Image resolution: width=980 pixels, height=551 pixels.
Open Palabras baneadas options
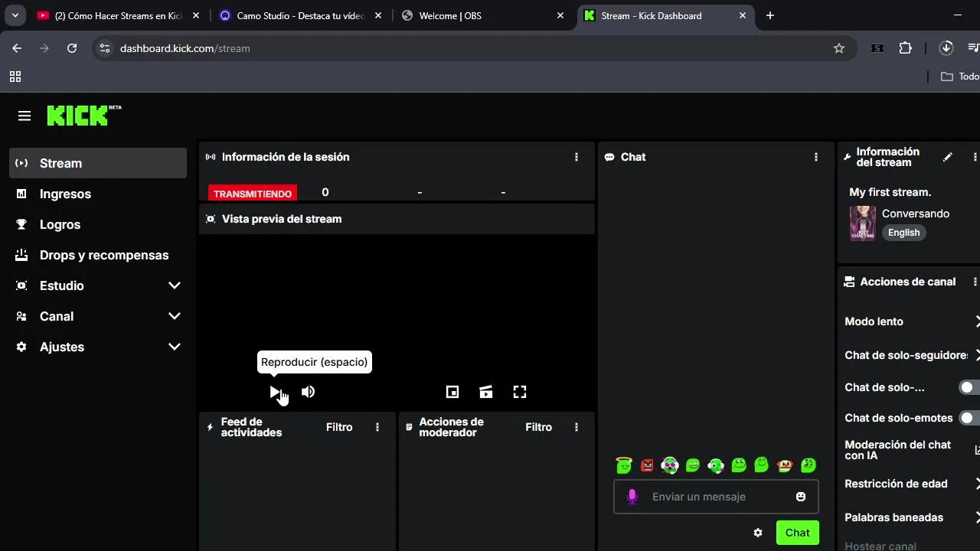tap(977, 517)
